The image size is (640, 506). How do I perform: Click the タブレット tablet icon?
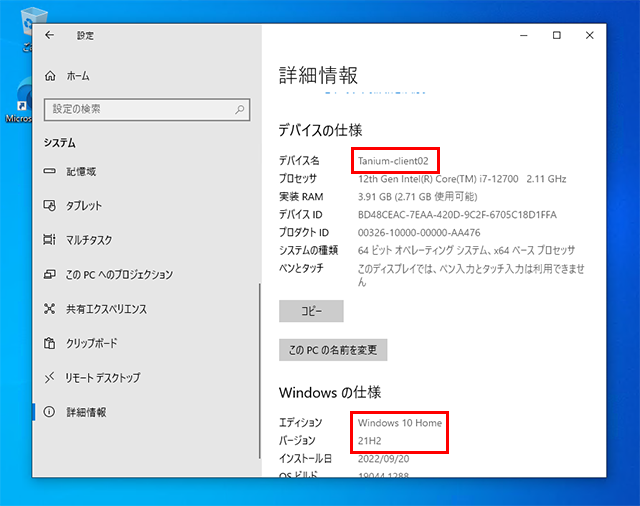(x=49, y=205)
